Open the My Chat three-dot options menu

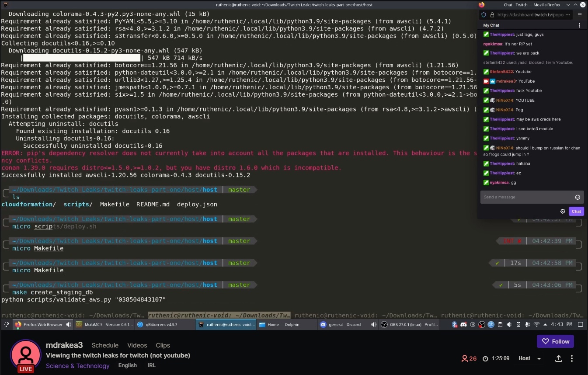pyautogui.click(x=580, y=25)
